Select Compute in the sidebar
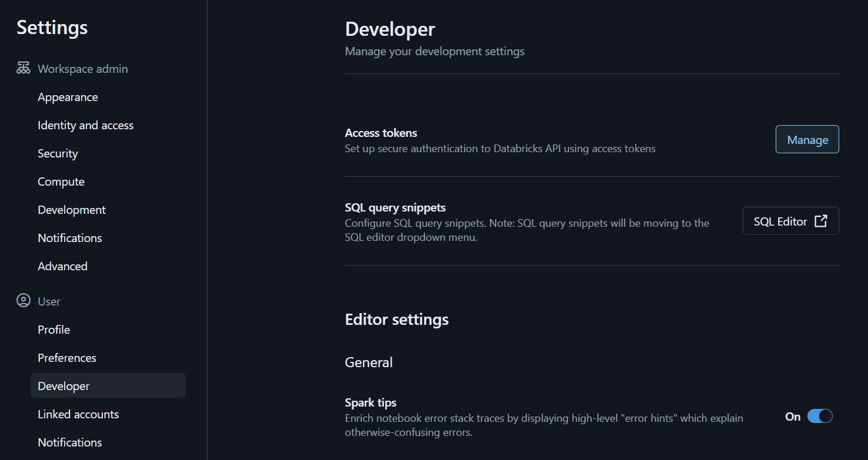868x460 pixels. coord(61,182)
